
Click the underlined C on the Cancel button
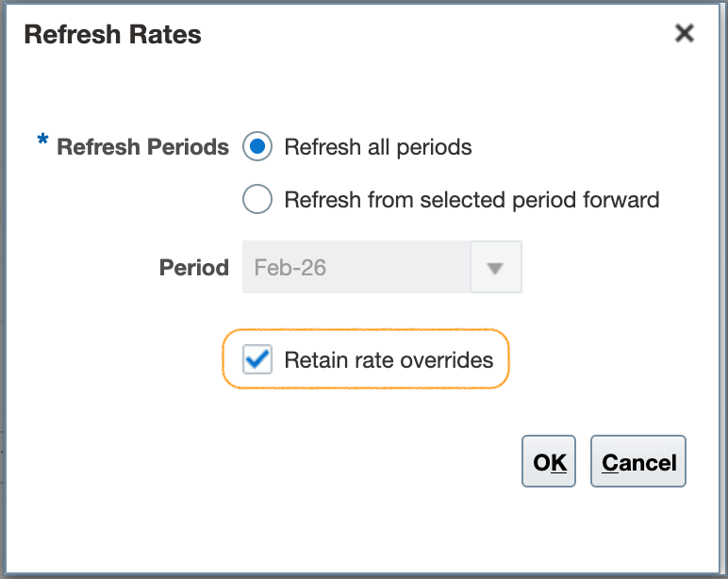click(611, 462)
